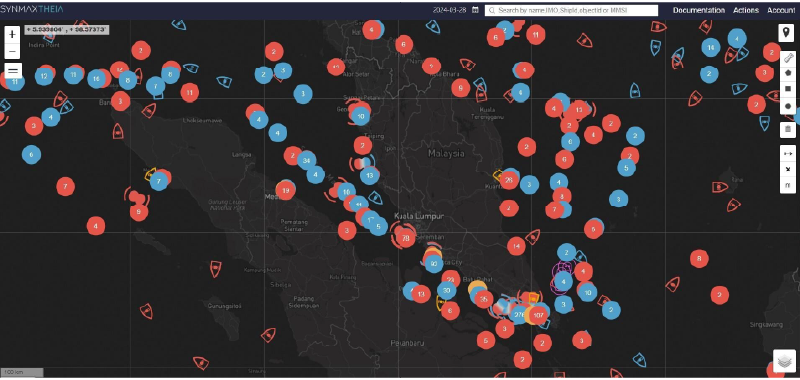Open the Actions menu

(x=746, y=10)
